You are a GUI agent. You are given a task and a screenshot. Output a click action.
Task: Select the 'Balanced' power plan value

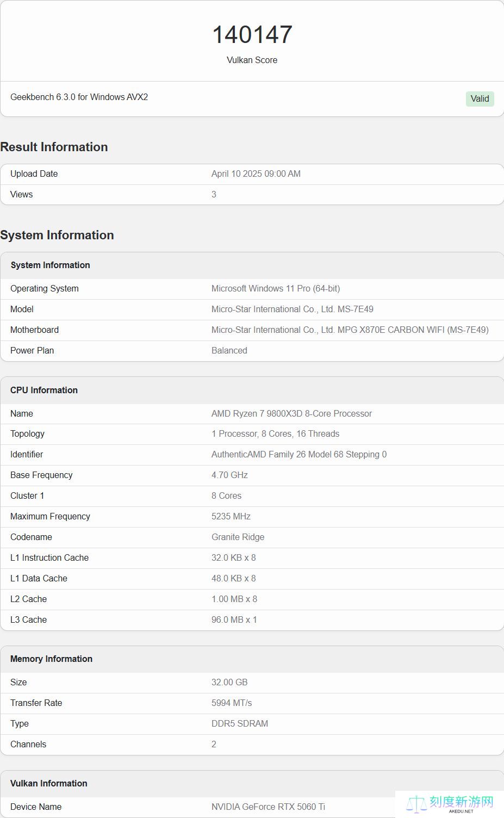coord(229,351)
